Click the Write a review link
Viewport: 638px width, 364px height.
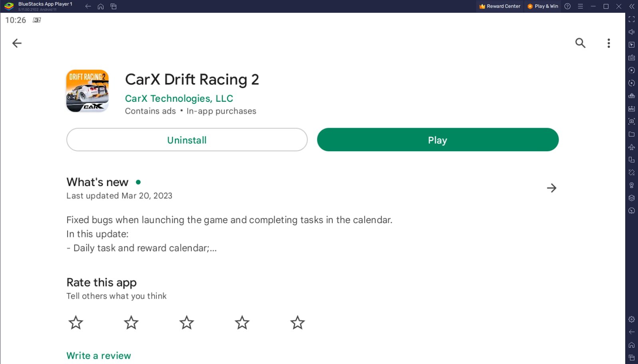click(99, 356)
